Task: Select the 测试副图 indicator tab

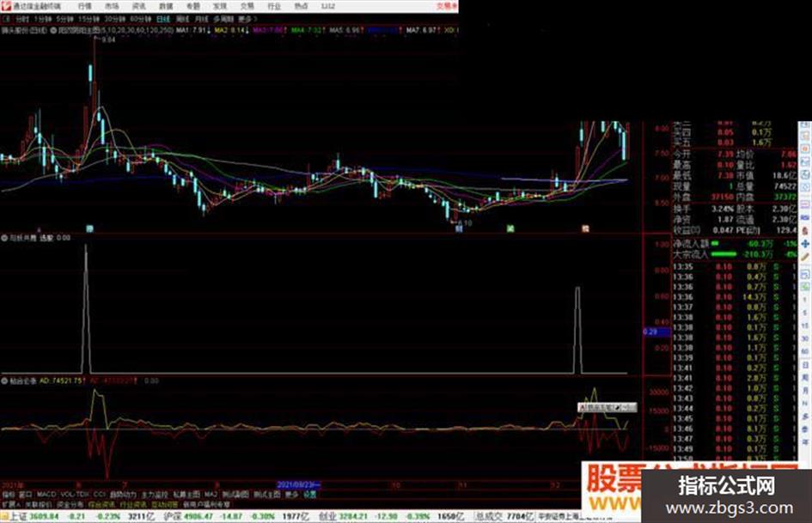Action: 235,495
